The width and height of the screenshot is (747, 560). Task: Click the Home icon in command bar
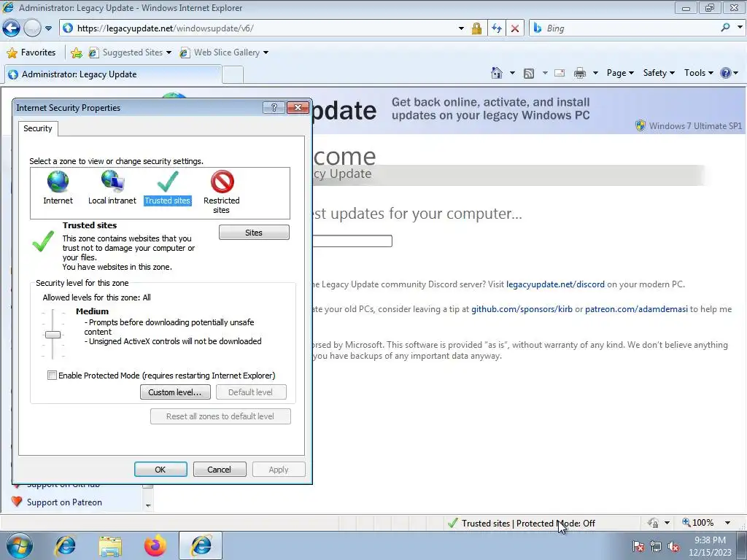[496, 73]
